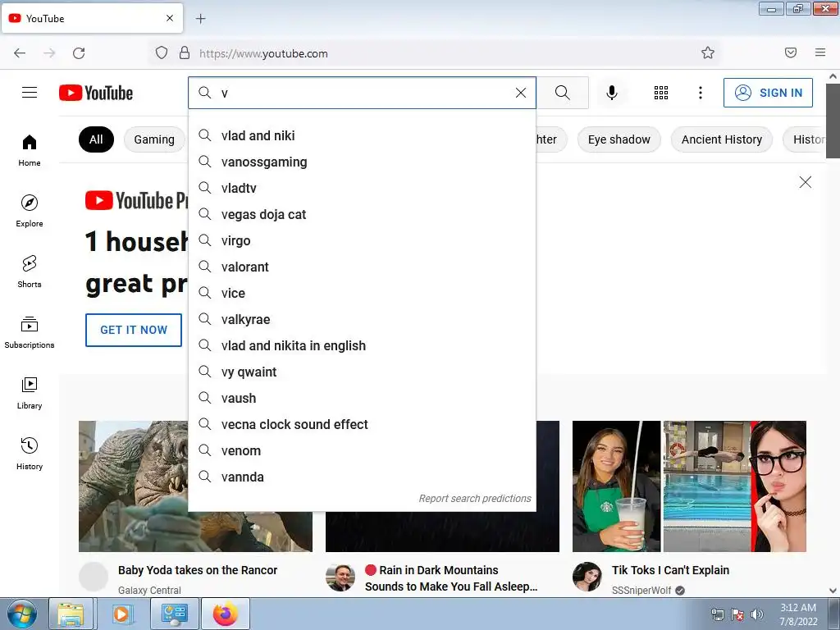Select the Gaming filter chip
This screenshot has height=630, width=840.
click(x=154, y=139)
